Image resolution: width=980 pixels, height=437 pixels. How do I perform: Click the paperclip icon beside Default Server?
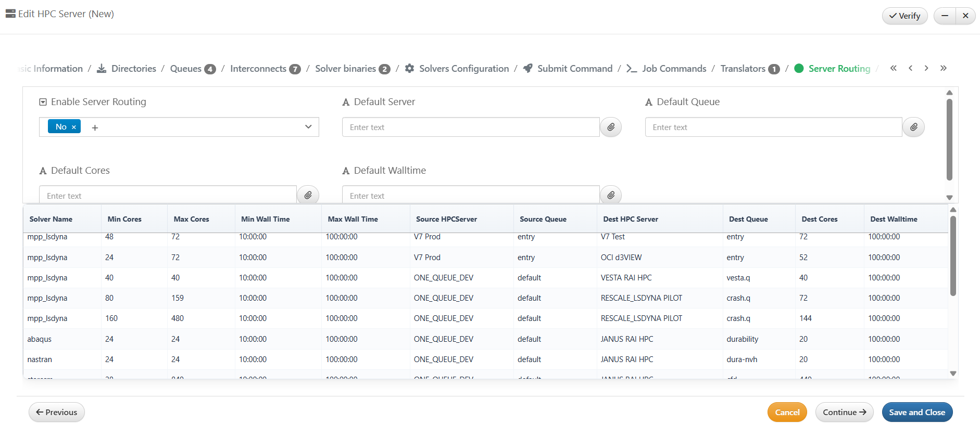point(611,127)
